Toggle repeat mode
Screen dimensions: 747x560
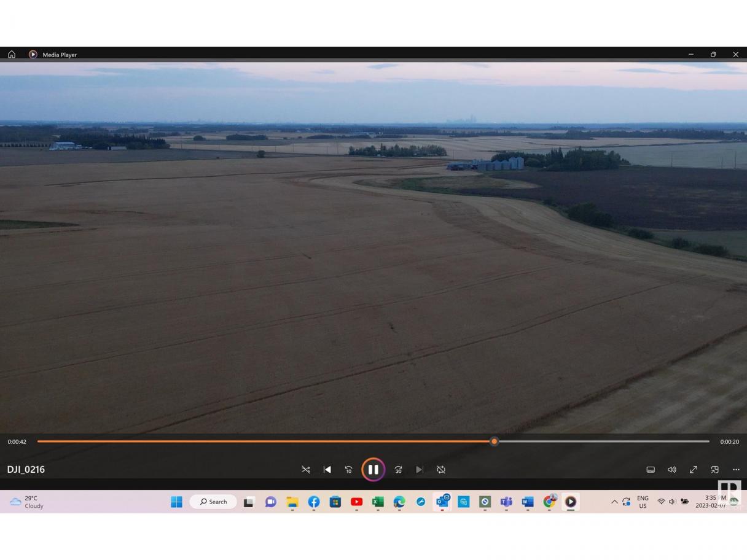tap(441, 470)
